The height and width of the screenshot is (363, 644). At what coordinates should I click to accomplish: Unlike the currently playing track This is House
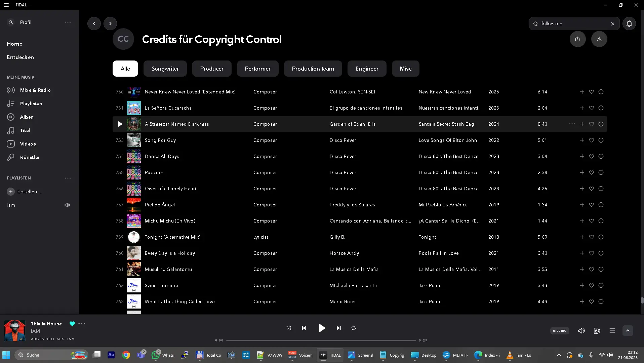pyautogui.click(x=72, y=324)
